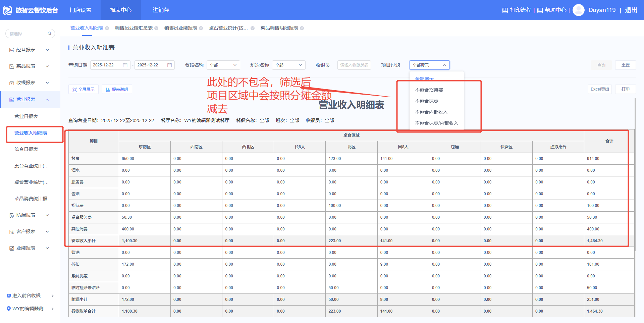Click 全屏展示 fullscreen button

pyautogui.click(x=84, y=90)
